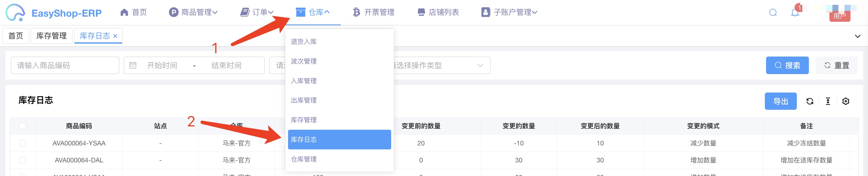Open the notification bell
This screenshot has height=176, width=868.
coord(795,13)
